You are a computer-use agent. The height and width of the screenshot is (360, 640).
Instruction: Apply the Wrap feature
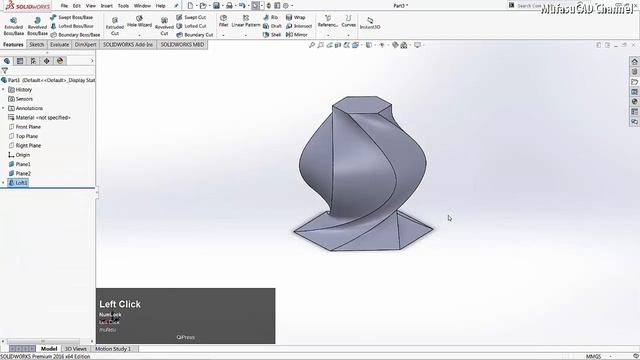point(296,18)
